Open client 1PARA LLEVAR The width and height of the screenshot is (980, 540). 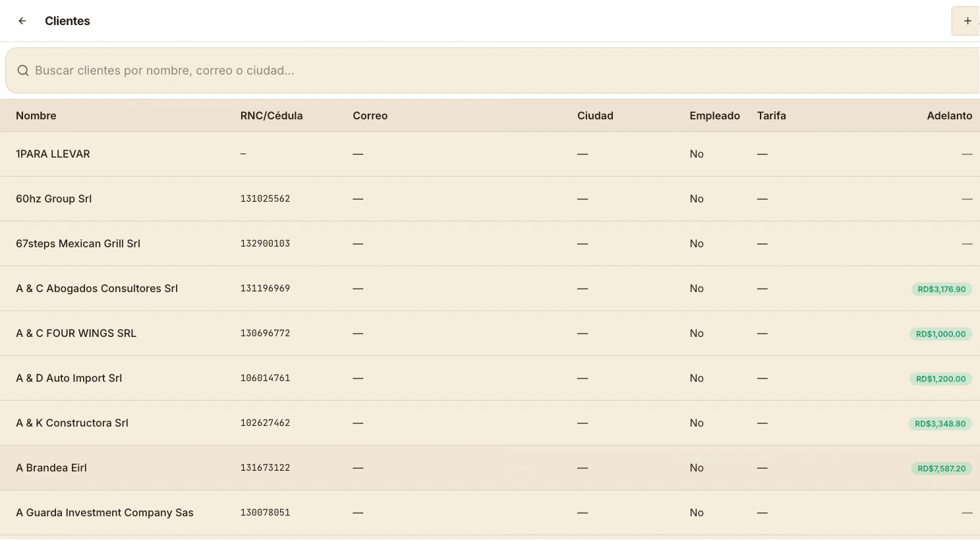click(53, 154)
